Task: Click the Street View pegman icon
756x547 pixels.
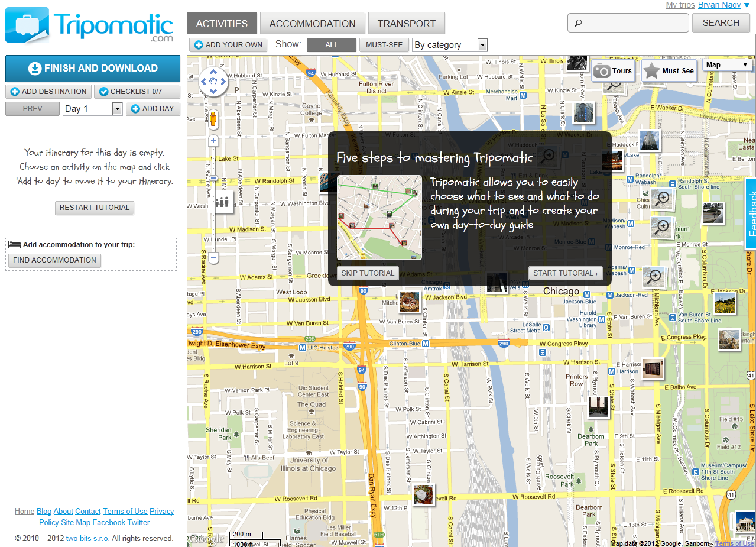Action: coord(213,119)
